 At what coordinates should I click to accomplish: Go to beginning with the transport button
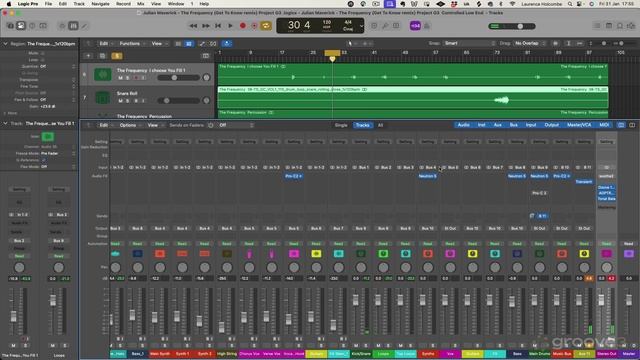pyautogui.click(x=218, y=26)
